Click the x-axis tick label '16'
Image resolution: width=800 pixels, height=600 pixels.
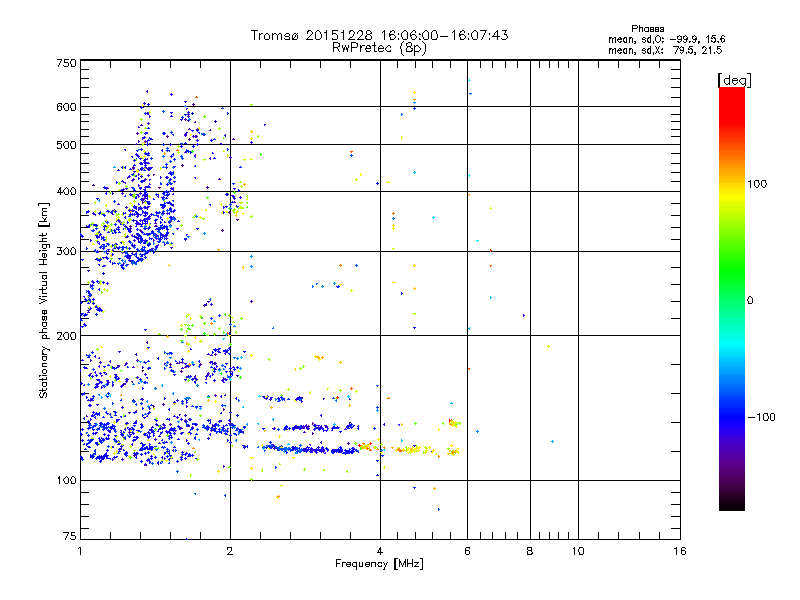(680, 551)
